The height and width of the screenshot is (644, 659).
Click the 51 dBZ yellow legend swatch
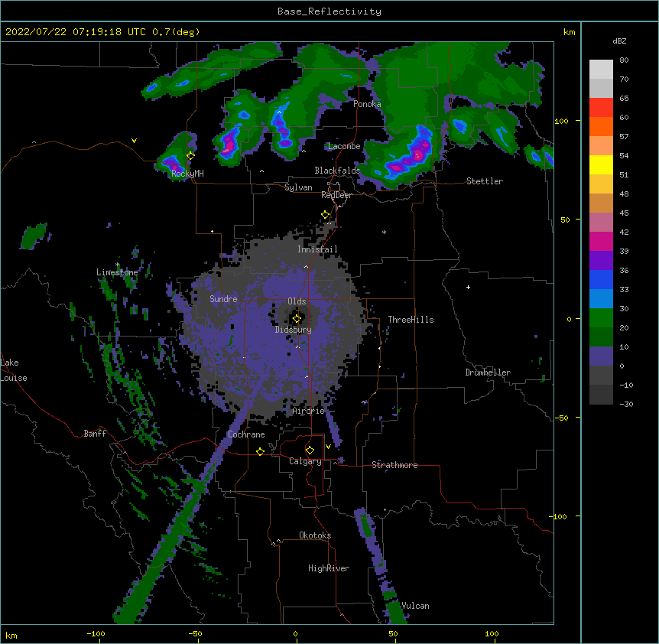click(601, 165)
